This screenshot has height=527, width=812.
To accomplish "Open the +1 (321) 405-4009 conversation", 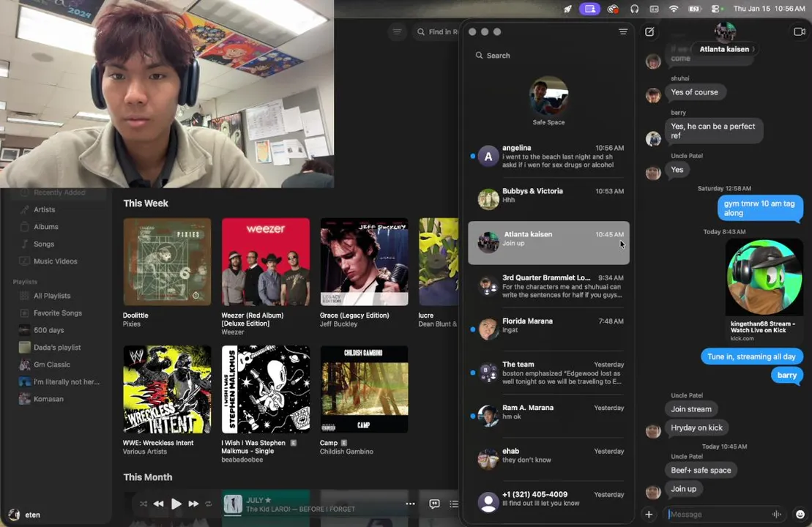I will (x=548, y=502).
